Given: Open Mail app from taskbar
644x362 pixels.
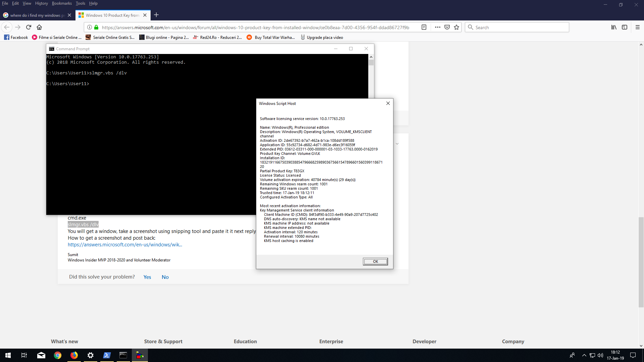Looking at the screenshot, I should [x=41, y=355].
